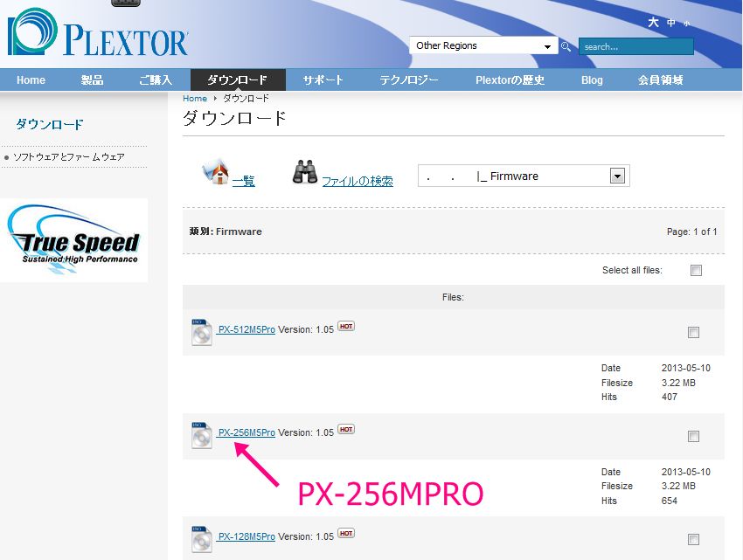Open the Blog menu item
Image resolution: width=743 pixels, height=560 pixels.
[x=592, y=80]
